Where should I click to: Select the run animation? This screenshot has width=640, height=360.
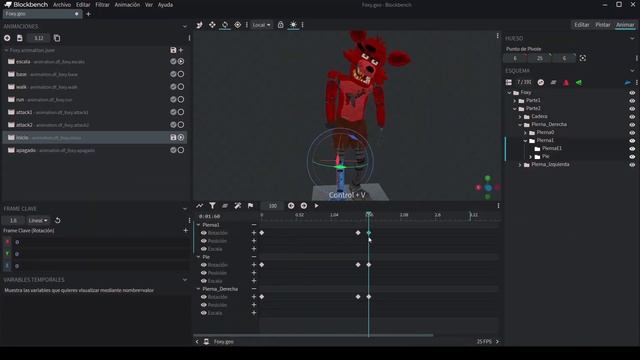point(94,100)
